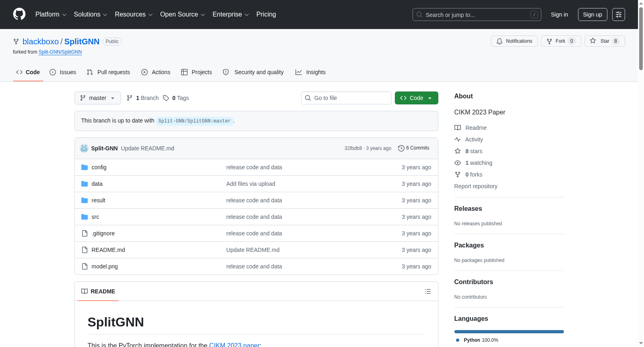The width and height of the screenshot is (644, 347).
Task: Click the bell icon in Notifications
Action: [x=500, y=41]
